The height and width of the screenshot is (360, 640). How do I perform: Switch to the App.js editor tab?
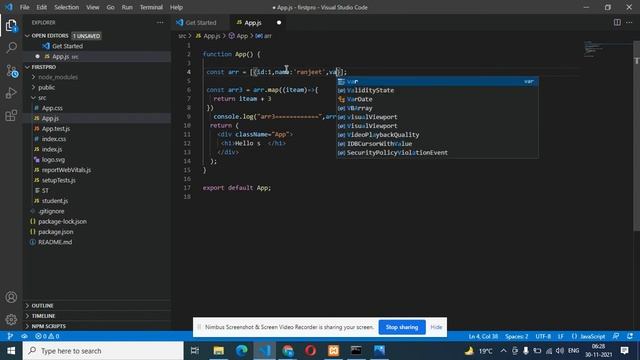click(253, 22)
